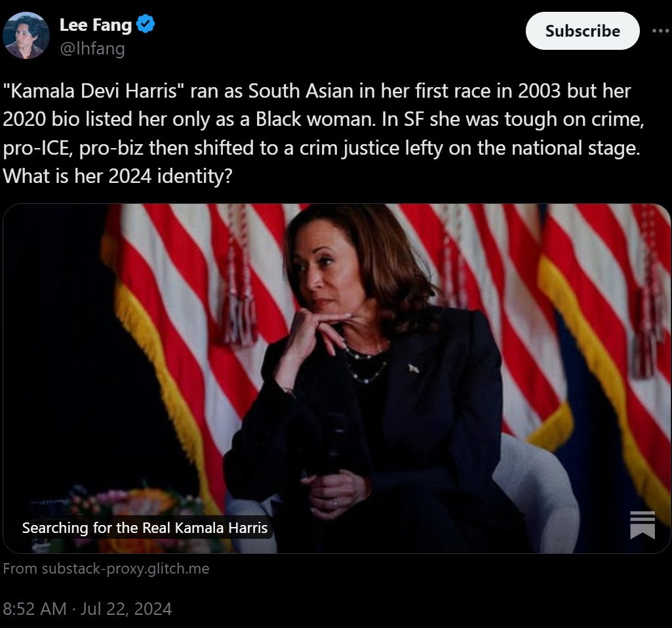
Task: Click the beaded necklace in the photo
Action: tap(367, 367)
